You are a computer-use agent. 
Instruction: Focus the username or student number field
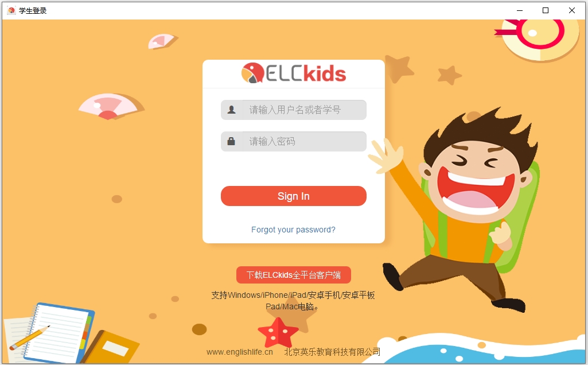[294, 110]
